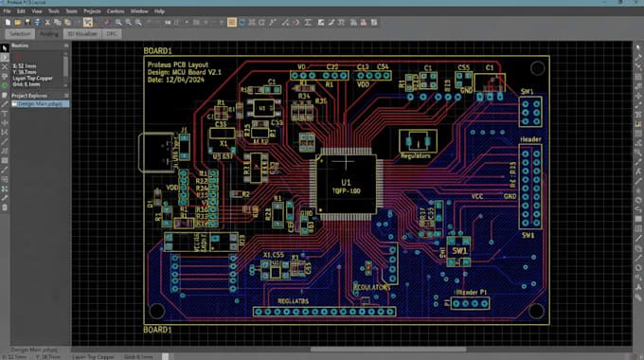The image size is (644, 360).
Task: Click the New file icon in toolbar
Action: tap(8, 22)
